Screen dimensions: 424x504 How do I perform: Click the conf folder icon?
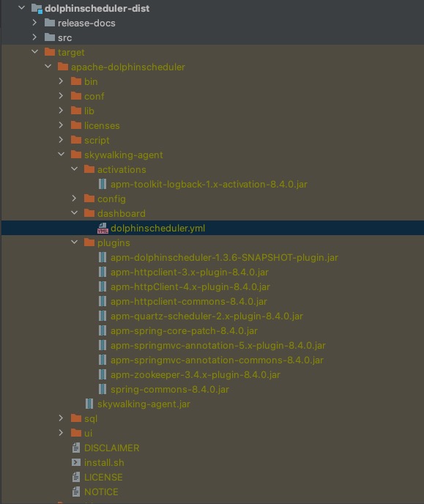coord(76,96)
